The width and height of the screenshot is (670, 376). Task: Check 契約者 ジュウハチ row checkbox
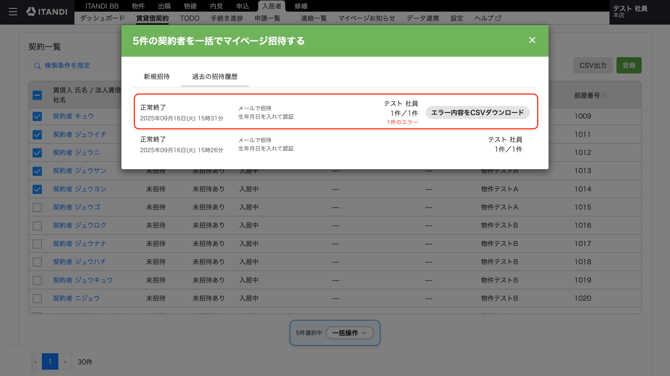(37, 262)
